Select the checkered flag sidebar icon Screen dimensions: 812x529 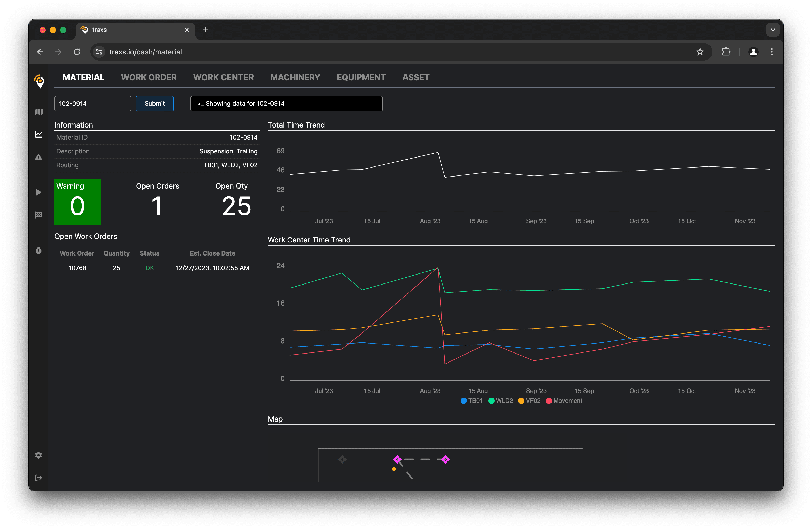[38, 214]
